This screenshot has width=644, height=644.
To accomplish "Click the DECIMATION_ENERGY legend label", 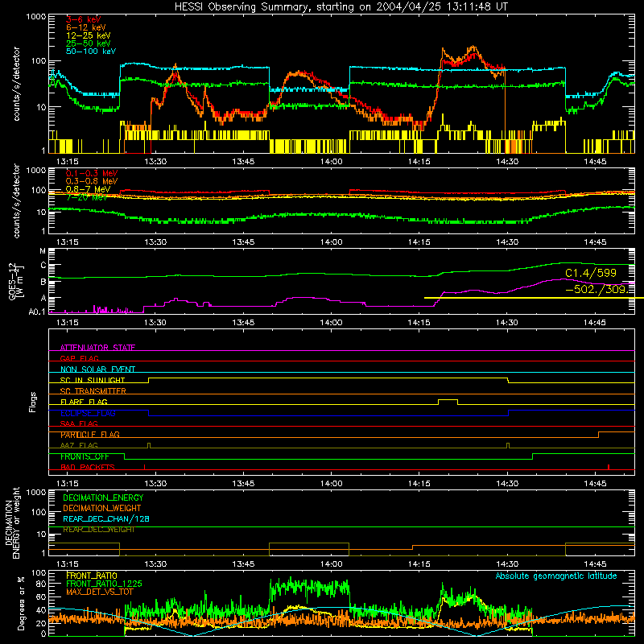I will (103, 497).
